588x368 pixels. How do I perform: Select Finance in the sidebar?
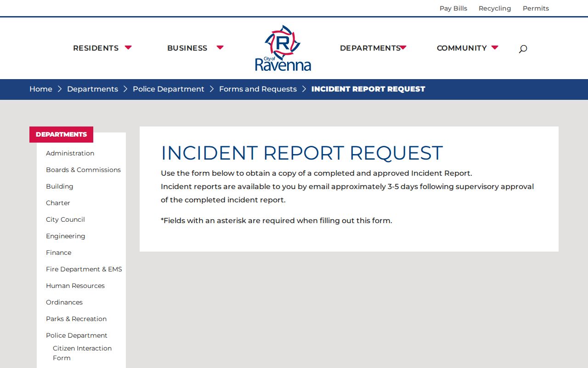tap(58, 253)
